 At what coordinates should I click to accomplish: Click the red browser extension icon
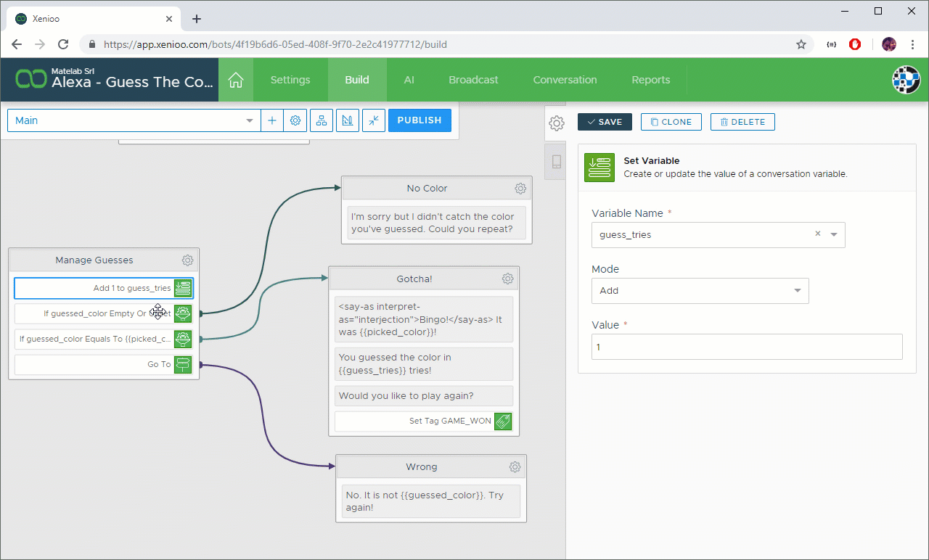[855, 44]
